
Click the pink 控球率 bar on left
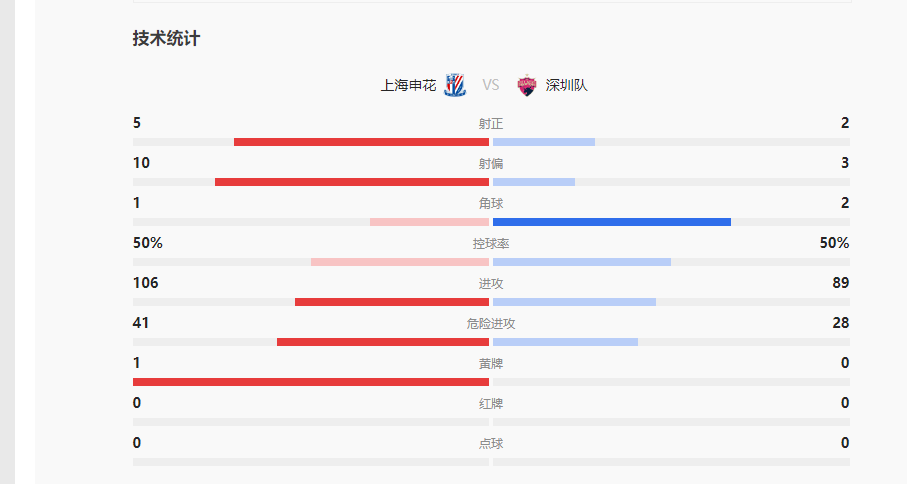point(400,262)
